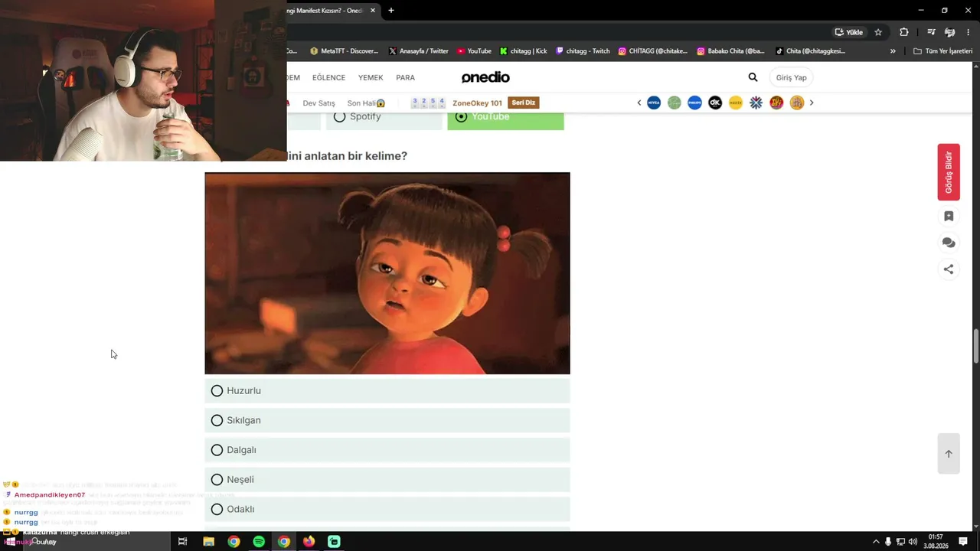Image resolution: width=980 pixels, height=551 pixels.
Task: Open Chrome's media control icon
Action: click(931, 32)
